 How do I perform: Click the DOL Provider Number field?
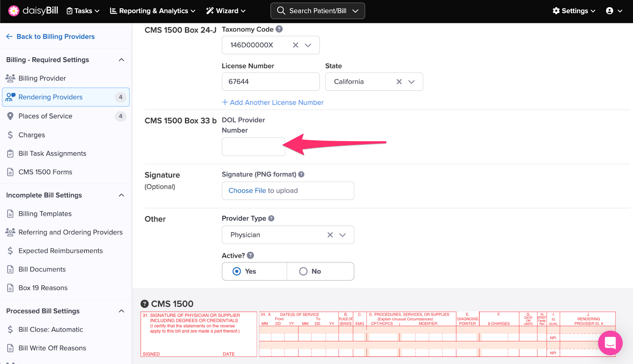point(253,147)
